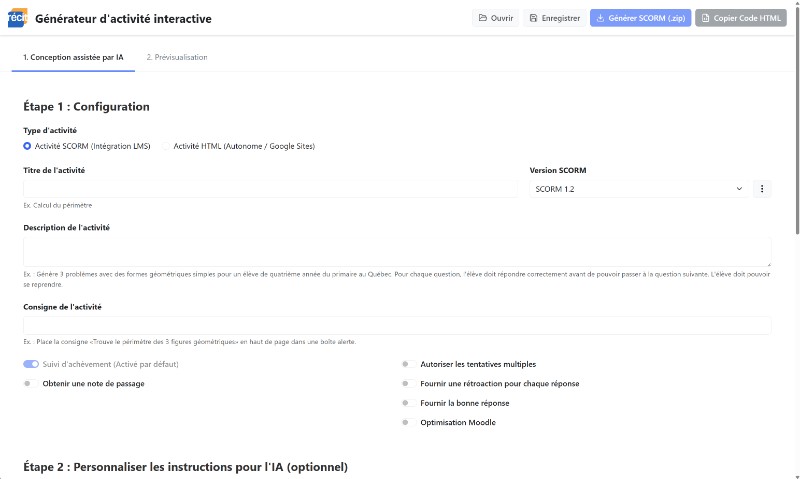
Task: Click the Générateur d'activité interactive title
Action: click(x=123, y=19)
